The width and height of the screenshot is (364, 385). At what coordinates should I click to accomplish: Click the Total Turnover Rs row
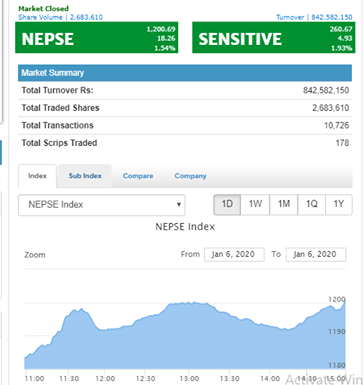click(x=185, y=90)
